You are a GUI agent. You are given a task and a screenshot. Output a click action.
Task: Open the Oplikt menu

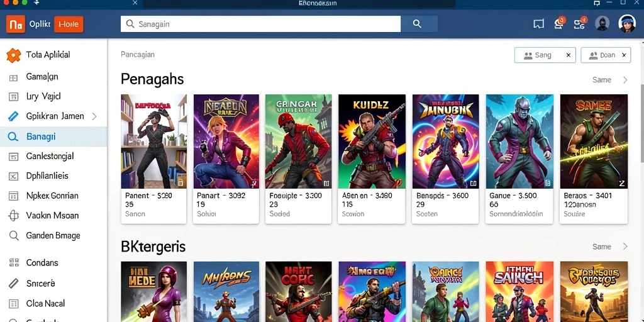[40, 25]
